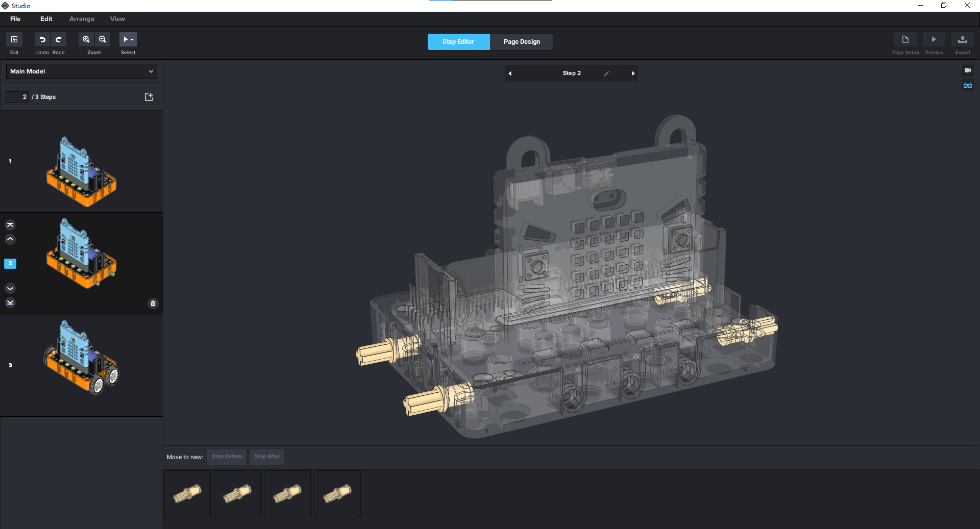Zoom in with the magnifier plus icon
The height and width of the screenshot is (529, 980).
point(86,40)
